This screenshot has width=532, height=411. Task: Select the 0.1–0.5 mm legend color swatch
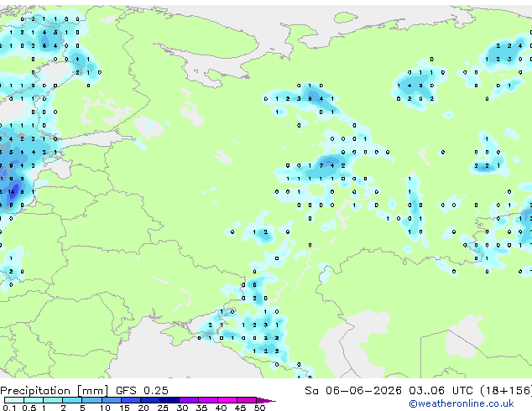coord(14,400)
